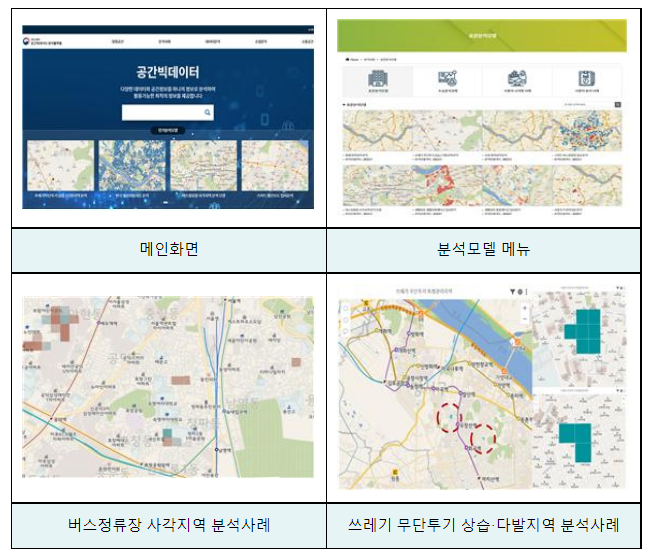Viewport: 653px width, 556px height.
Task: Open the fourth map thumbnail card on main screen
Action: (275, 165)
